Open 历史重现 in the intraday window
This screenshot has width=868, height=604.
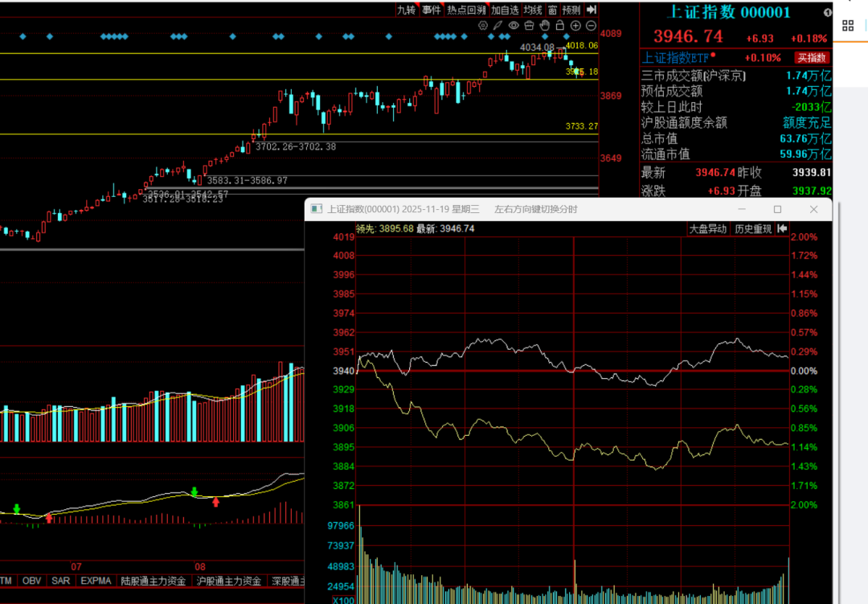(x=753, y=229)
